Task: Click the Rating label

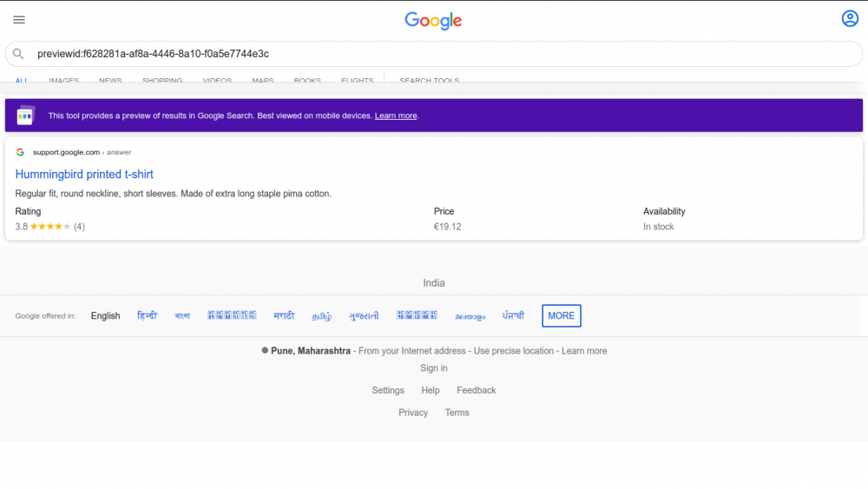Action: coord(28,212)
